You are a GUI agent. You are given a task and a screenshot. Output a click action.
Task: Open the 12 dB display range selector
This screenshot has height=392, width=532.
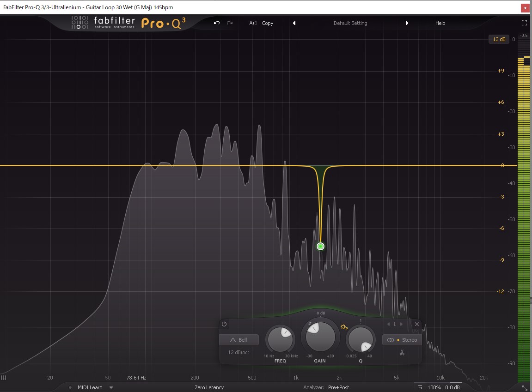pyautogui.click(x=499, y=39)
